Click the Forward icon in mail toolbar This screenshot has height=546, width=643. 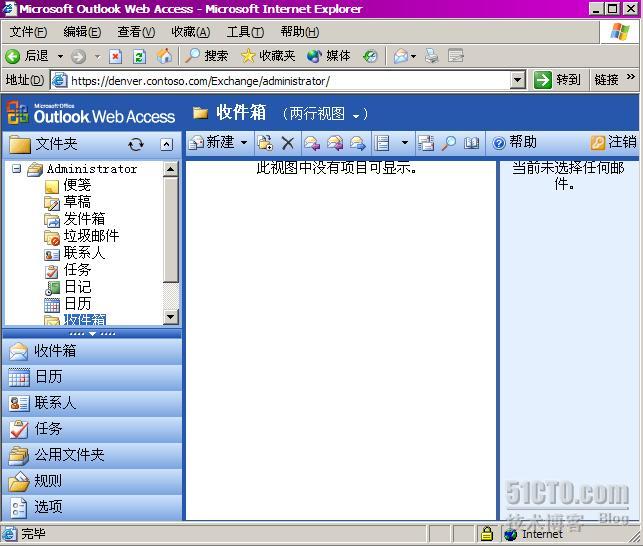(357, 143)
